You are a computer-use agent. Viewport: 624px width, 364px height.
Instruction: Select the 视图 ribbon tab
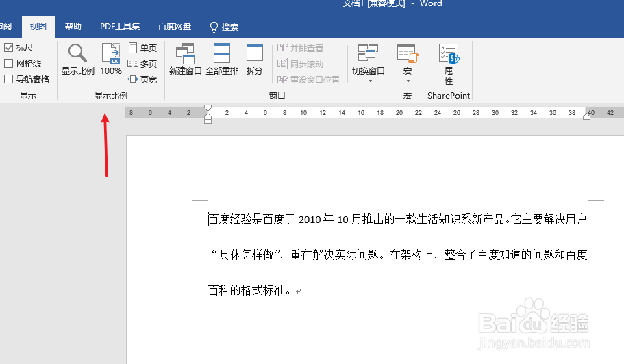tap(38, 27)
